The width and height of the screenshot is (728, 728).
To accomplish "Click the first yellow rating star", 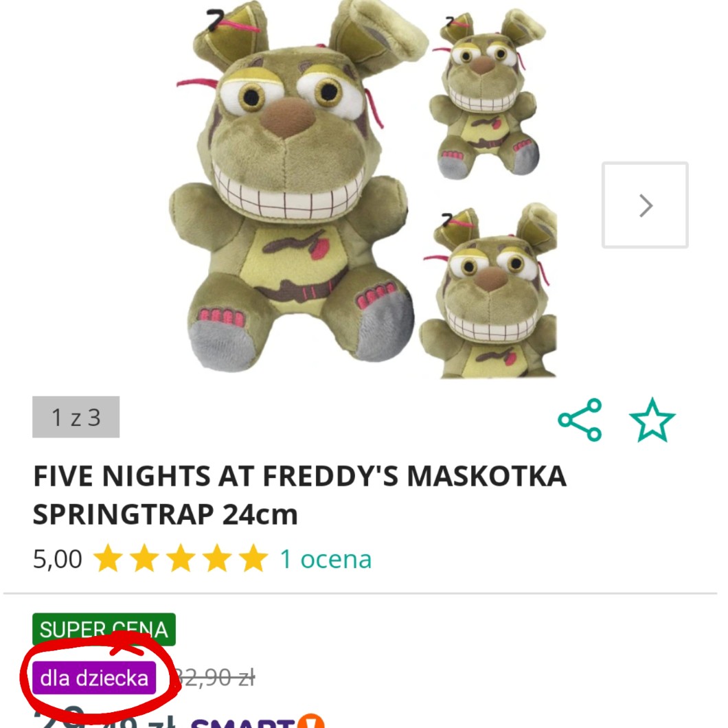I will click(x=107, y=559).
